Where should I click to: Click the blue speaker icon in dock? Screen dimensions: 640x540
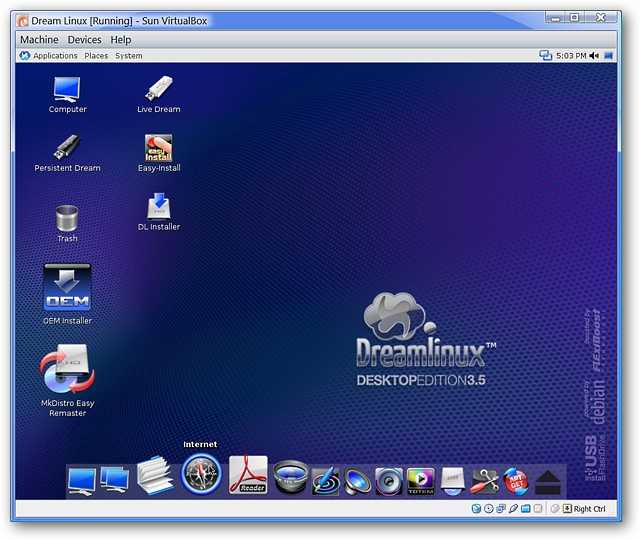(x=357, y=482)
